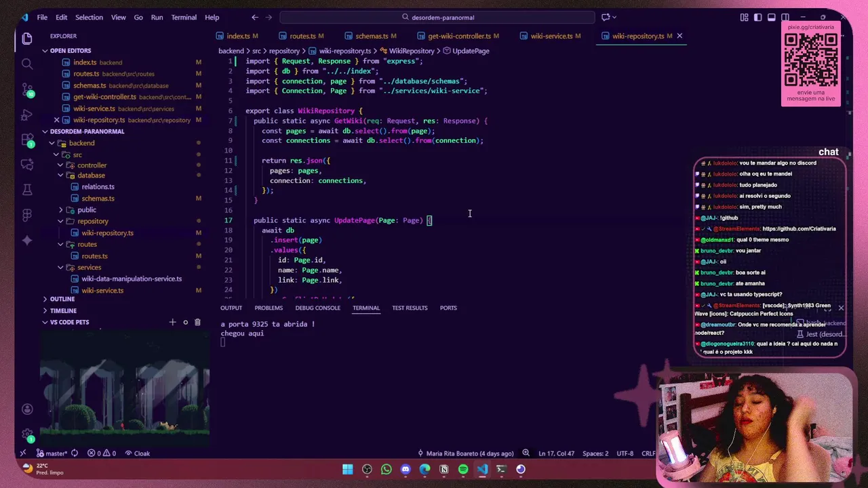This screenshot has height=488, width=868.
Task: Open the Figma view in the activity bar
Action: point(27,215)
